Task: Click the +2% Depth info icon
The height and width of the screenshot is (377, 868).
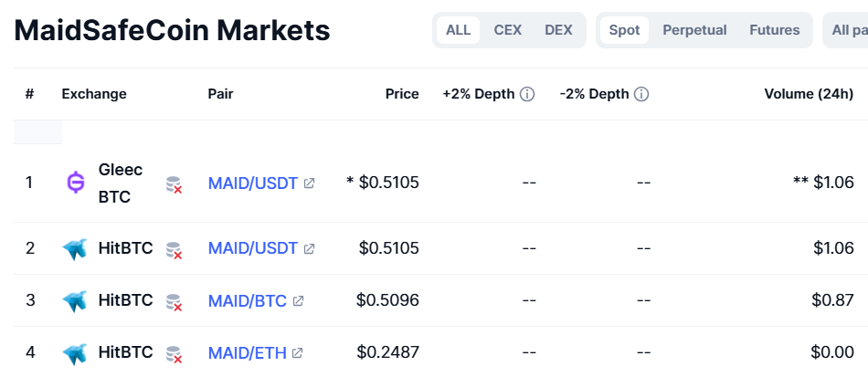Action: [x=527, y=95]
